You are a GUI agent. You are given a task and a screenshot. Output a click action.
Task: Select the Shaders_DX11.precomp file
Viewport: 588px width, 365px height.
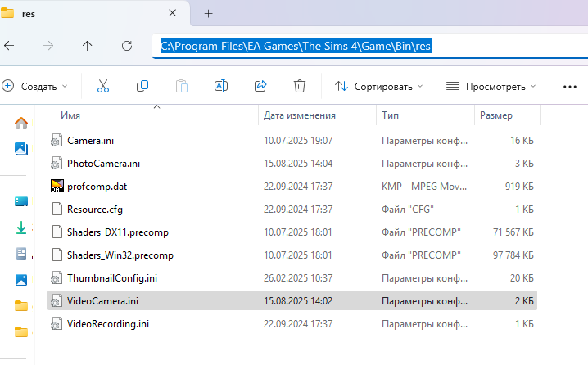pyautogui.click(x=292, y=232)
